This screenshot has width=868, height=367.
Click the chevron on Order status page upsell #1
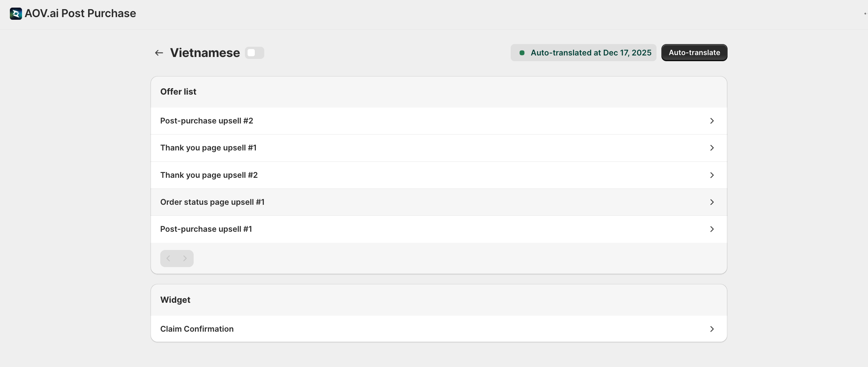click(712, 202)
